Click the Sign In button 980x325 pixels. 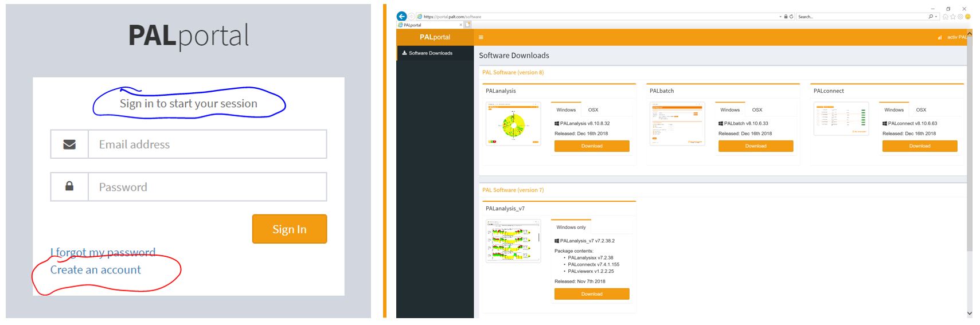(290, 229)
